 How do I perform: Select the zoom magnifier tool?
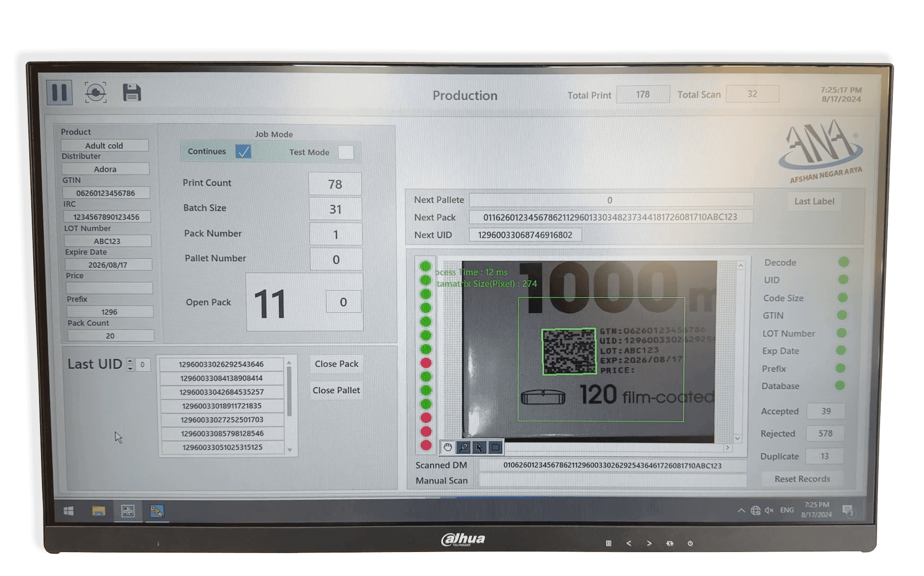click(463, 447)
